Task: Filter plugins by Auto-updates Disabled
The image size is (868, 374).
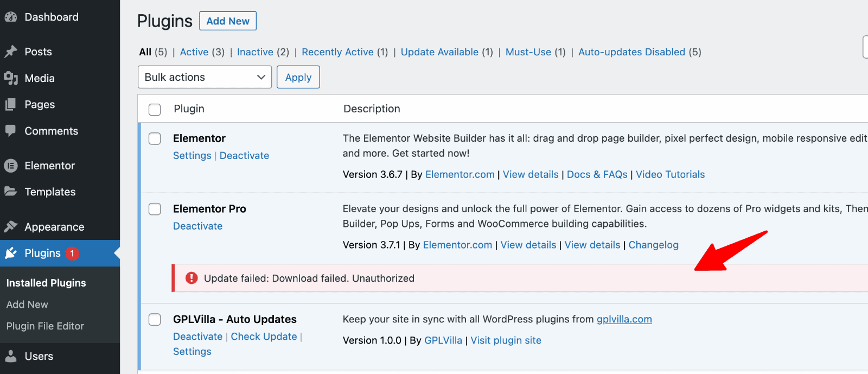Action: pos(632,52)
